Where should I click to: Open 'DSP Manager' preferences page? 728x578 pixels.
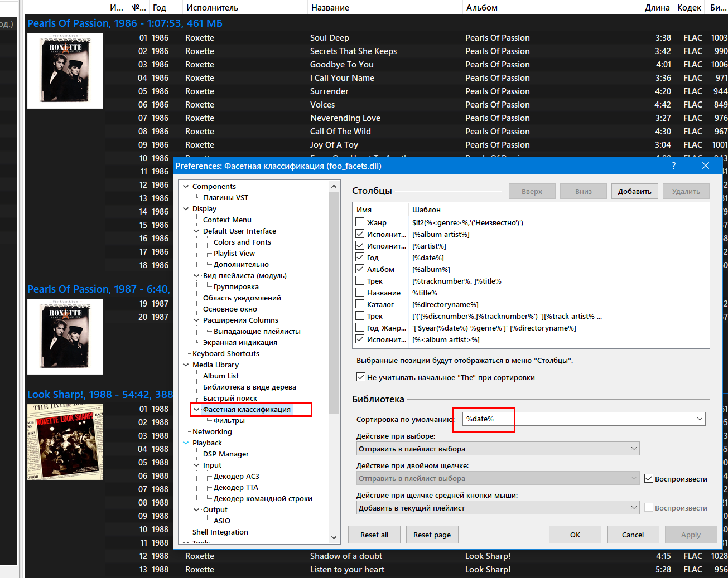point(226,454)
